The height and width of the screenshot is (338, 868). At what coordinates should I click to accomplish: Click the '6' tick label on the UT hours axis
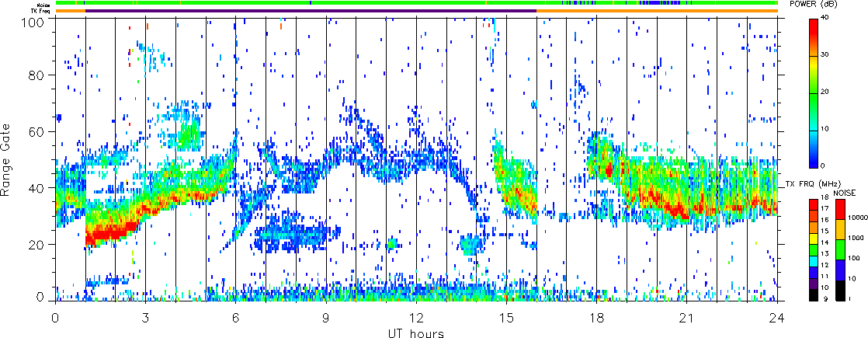(236, 318)
